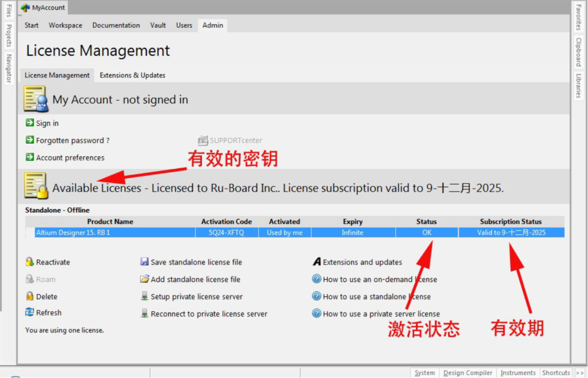Open the Projects side panel
This screenshot has height=378, width=588.
tap(9, 35)
